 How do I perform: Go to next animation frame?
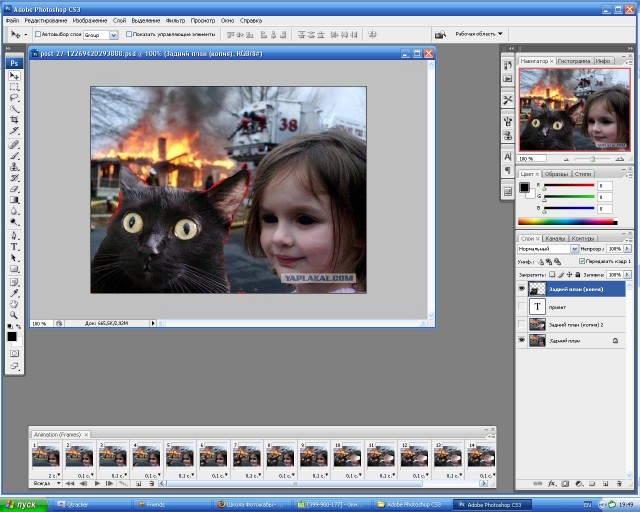click(109, 483)
